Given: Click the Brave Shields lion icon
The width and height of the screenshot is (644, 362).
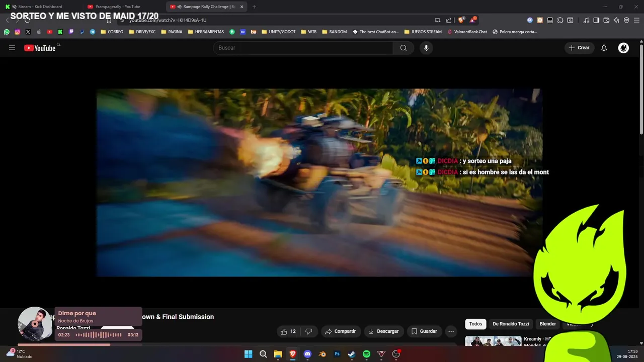Looking at the screenshot, I should coord(461,20).
